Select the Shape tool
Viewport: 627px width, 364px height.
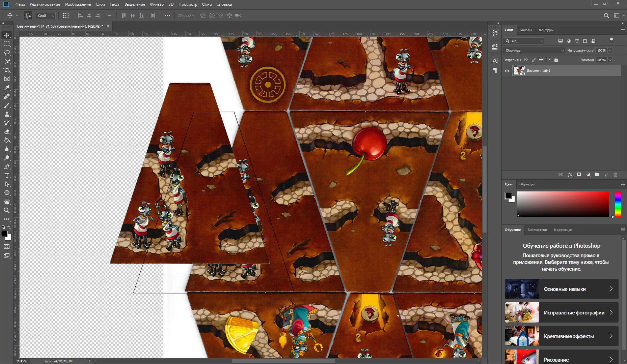7,193
